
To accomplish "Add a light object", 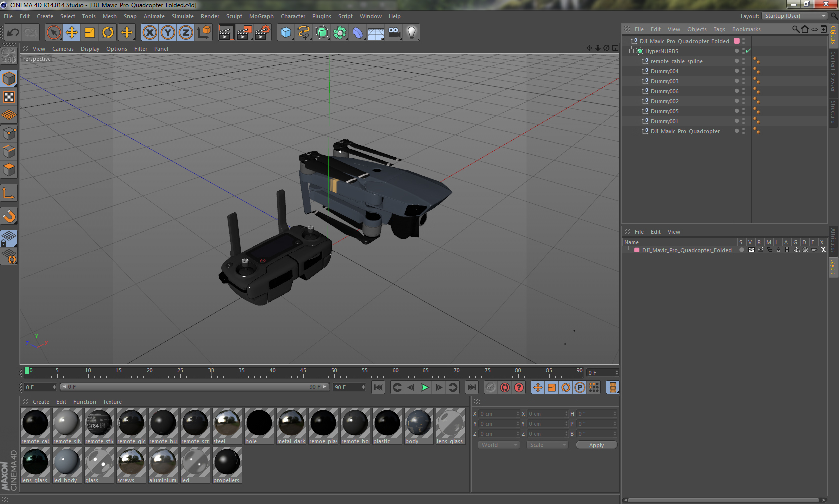I will pos(412,33).
